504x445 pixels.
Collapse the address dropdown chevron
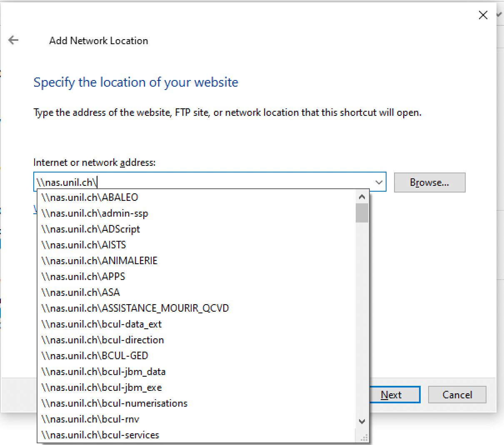pos(379,182)
